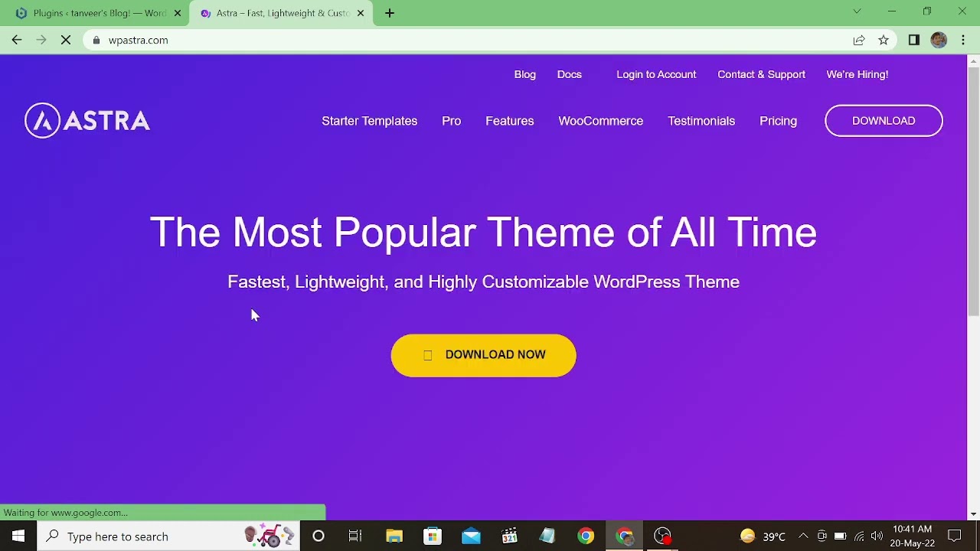Stop page loading with the X button
This screenshot has width=980, height=551.
66,41
